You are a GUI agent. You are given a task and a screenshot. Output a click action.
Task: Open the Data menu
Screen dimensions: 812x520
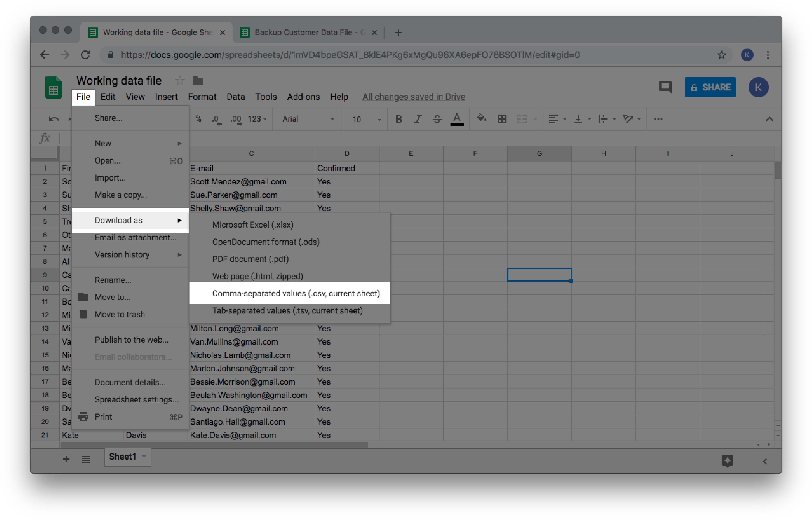(x=236, y=97)
